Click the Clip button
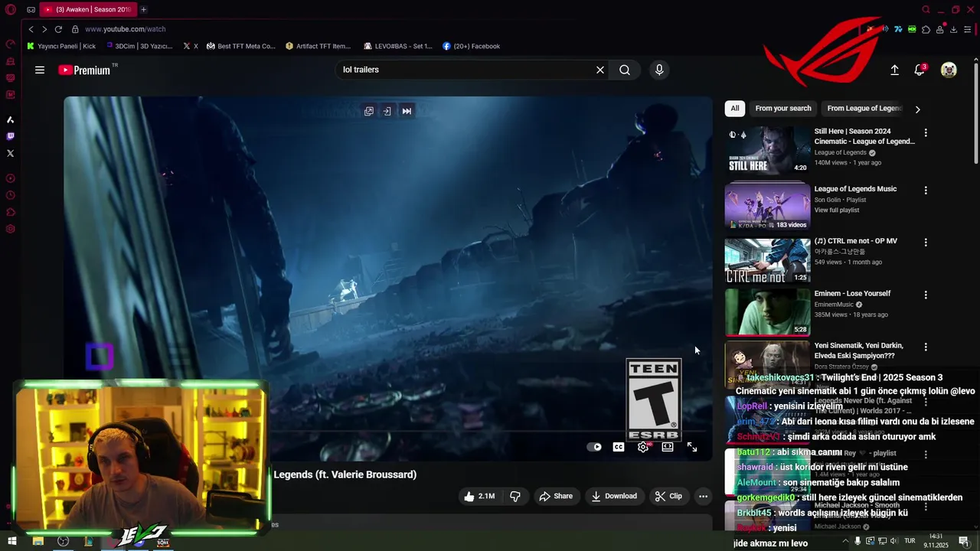The height and width of the screenshot is (551, 980). tap(668, 496)
